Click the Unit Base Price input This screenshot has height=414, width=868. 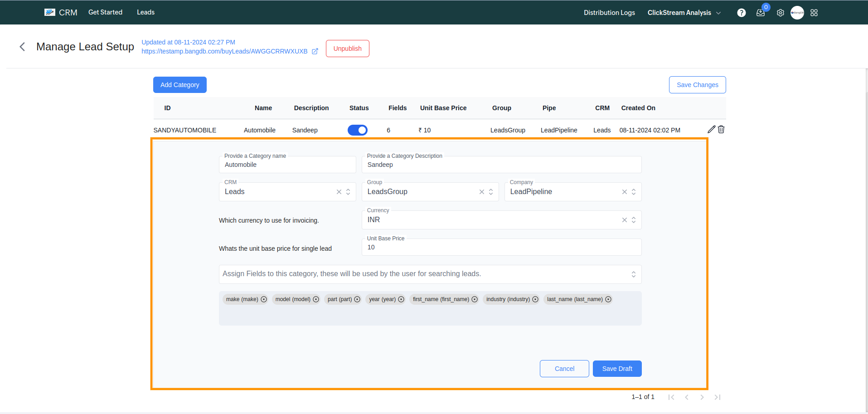[x=502, y=247]
